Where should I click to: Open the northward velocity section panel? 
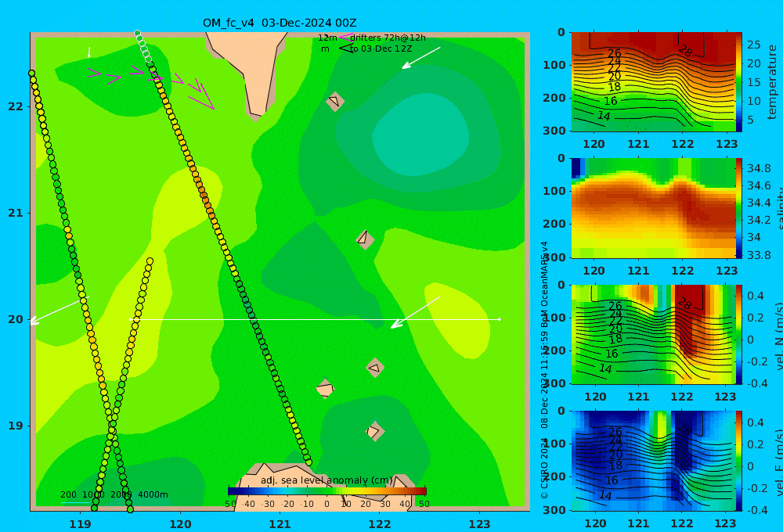click(653, 334)
